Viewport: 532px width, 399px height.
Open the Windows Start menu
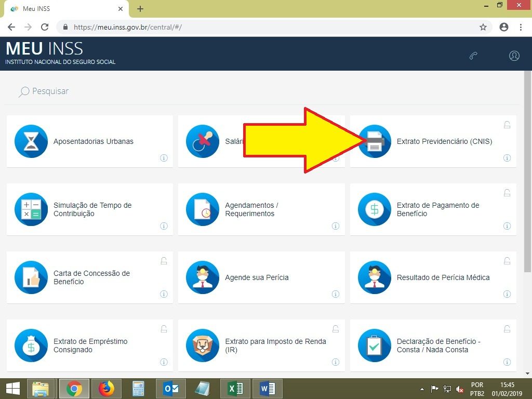(x=13, y=389)
